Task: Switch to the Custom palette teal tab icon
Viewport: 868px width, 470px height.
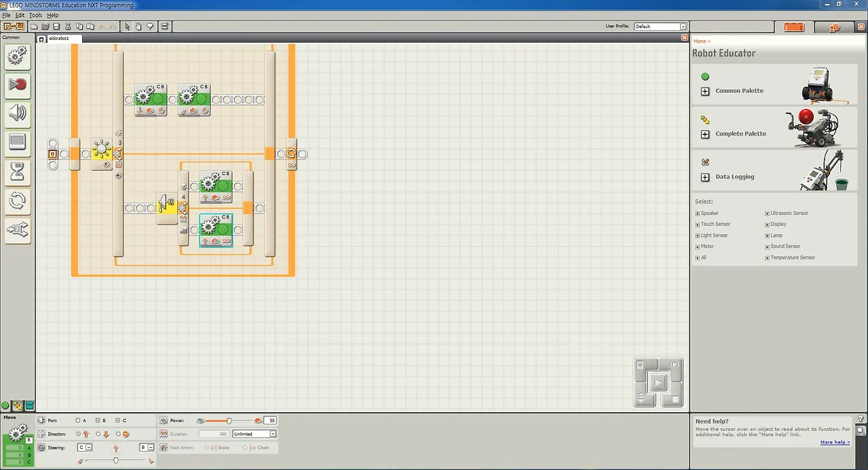Action: click(x=29, y=406)
